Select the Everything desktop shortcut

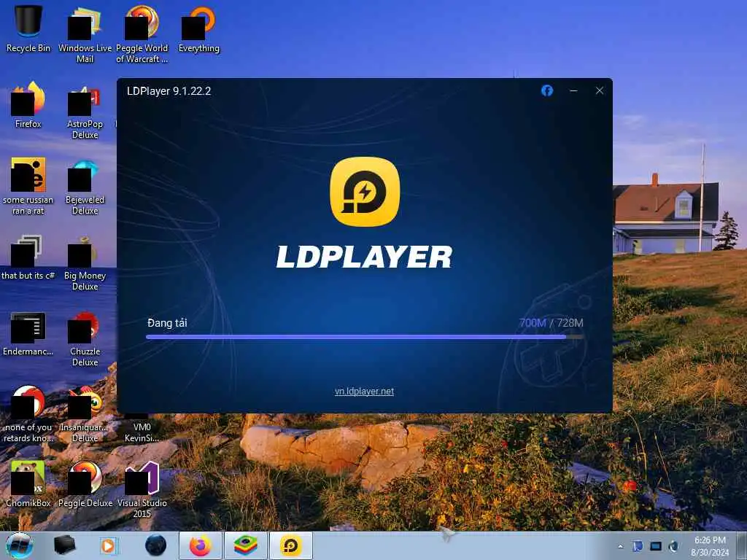198,29
